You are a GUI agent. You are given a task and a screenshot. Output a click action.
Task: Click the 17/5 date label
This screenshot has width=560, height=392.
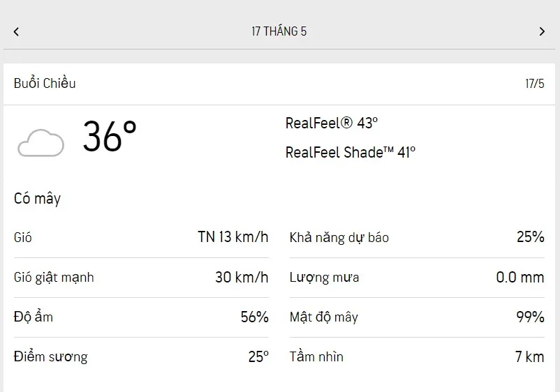pos(534,84)
